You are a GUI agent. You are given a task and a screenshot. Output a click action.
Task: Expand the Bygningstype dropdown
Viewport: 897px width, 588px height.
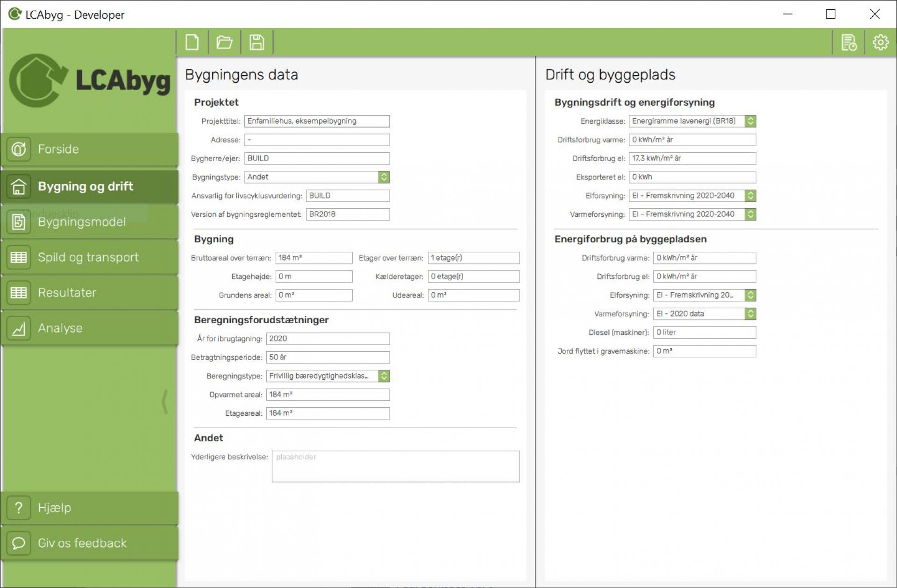(x=384, y=177)
